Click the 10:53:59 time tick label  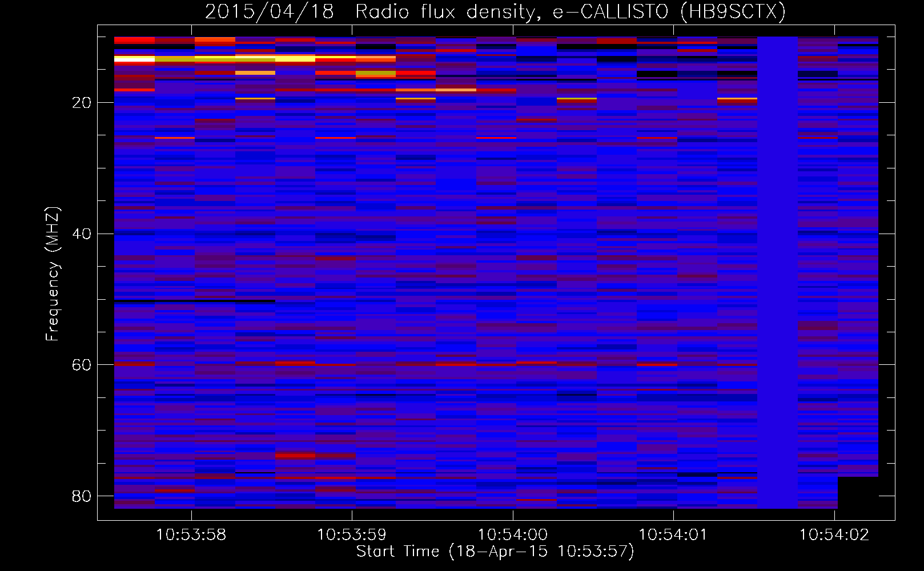pyautogui.click(x=352, y=535)
